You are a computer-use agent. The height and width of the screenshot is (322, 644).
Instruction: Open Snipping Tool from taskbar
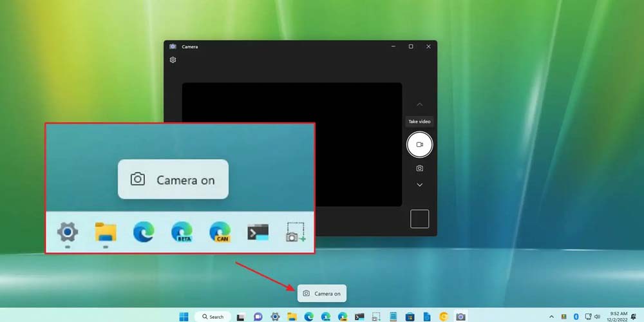tap(376, 316)
